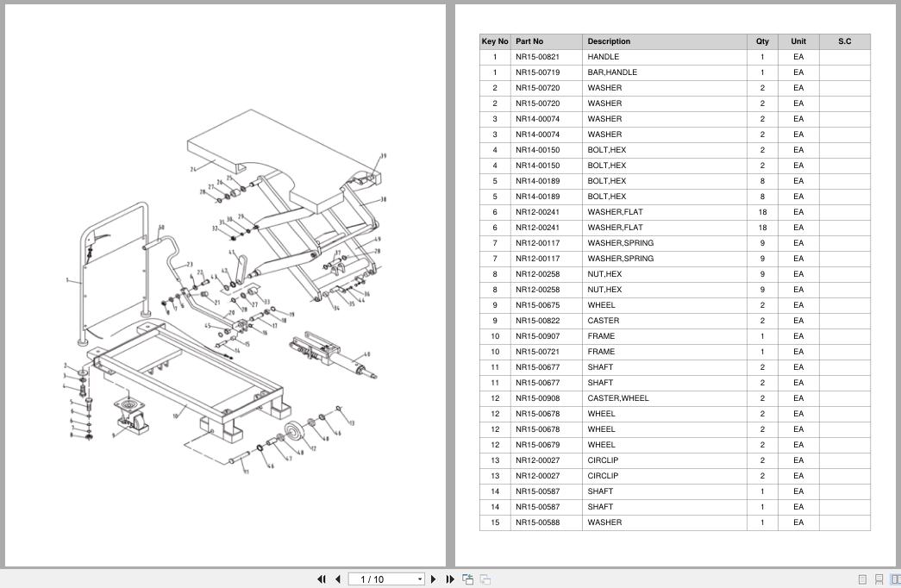Click the CASTER,WHEEL description
The image size is (901, 588).
(x=617, y=398)
